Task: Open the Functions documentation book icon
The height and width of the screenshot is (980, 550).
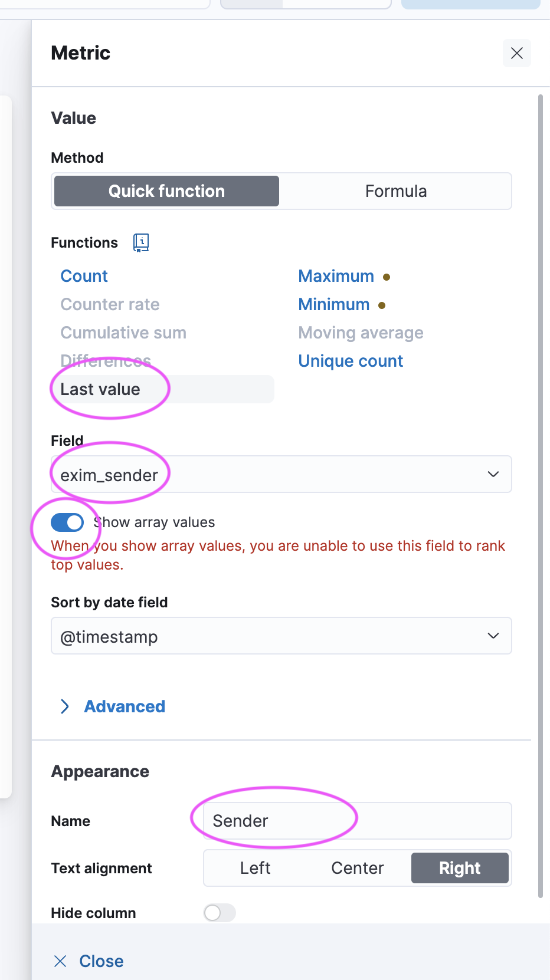Action: pos(141,242)
